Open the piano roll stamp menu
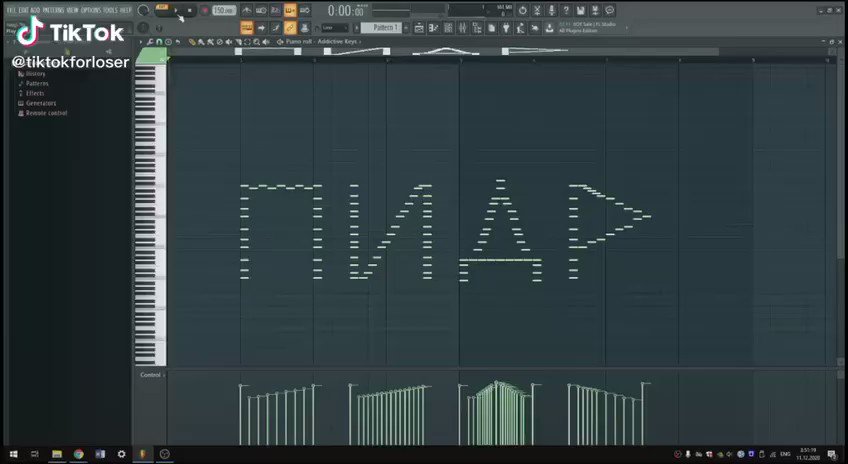848x464 pixels. pyautogui.click(x=168, y=42)
